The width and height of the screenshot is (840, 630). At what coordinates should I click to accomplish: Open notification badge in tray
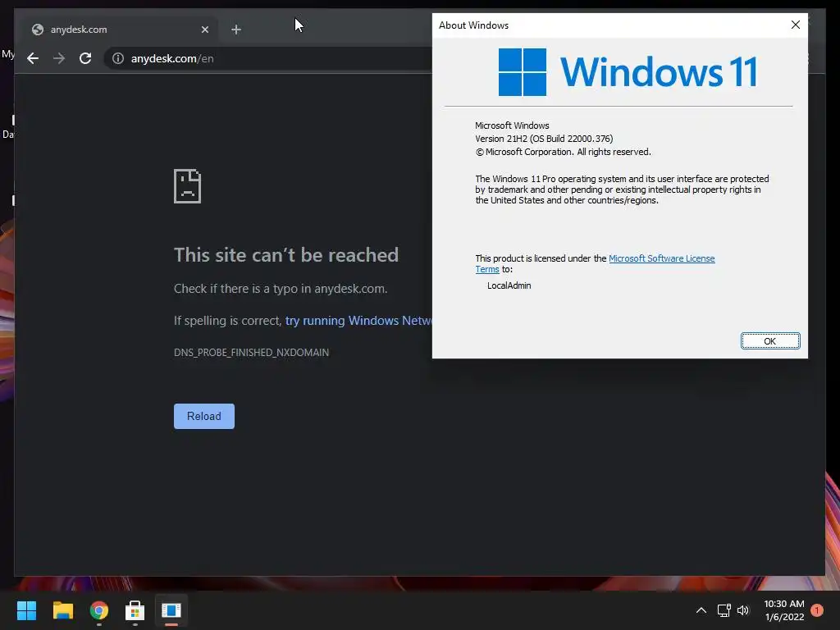tap(817, 610)
